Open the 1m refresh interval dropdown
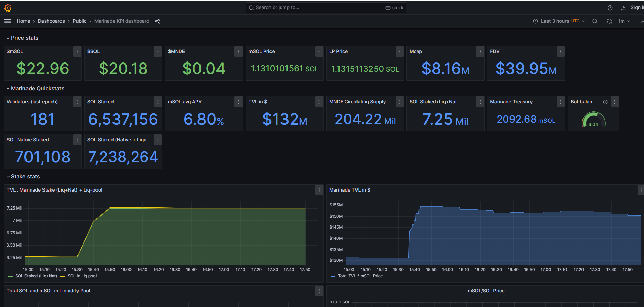Screen dimensions: 644x307 tap(624, 21)
